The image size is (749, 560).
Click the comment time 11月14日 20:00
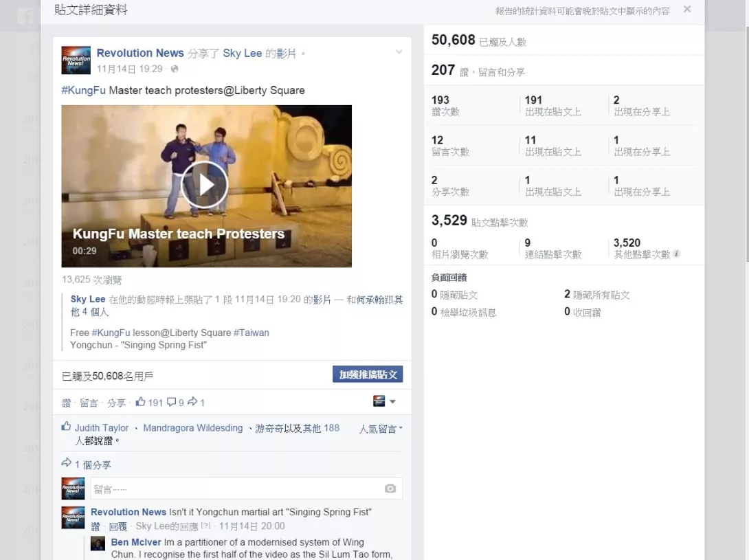pyautogui.click(x=251, y=526)
